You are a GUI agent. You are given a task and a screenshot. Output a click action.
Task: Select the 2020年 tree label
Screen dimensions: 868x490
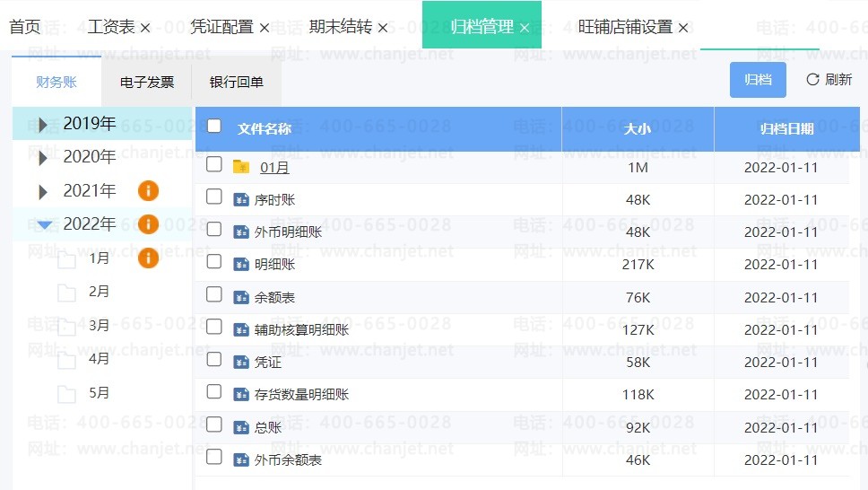click(x=89, y=157)
